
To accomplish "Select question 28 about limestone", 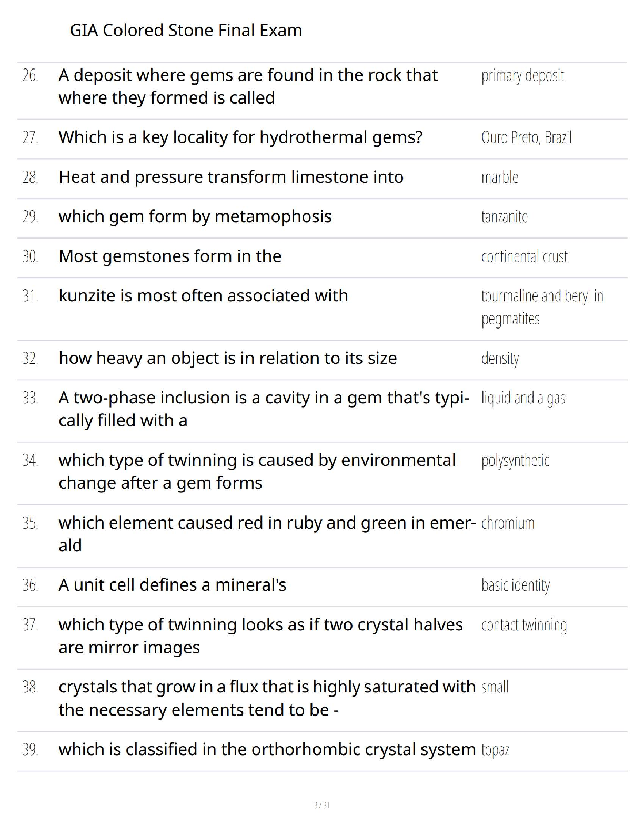I will (x=231, y=177).
